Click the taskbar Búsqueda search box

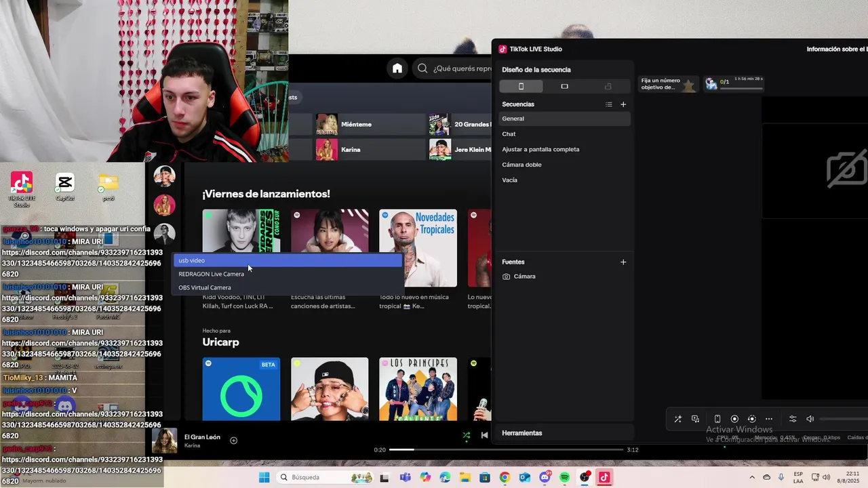pyautogui.click(x=325, y=477)
